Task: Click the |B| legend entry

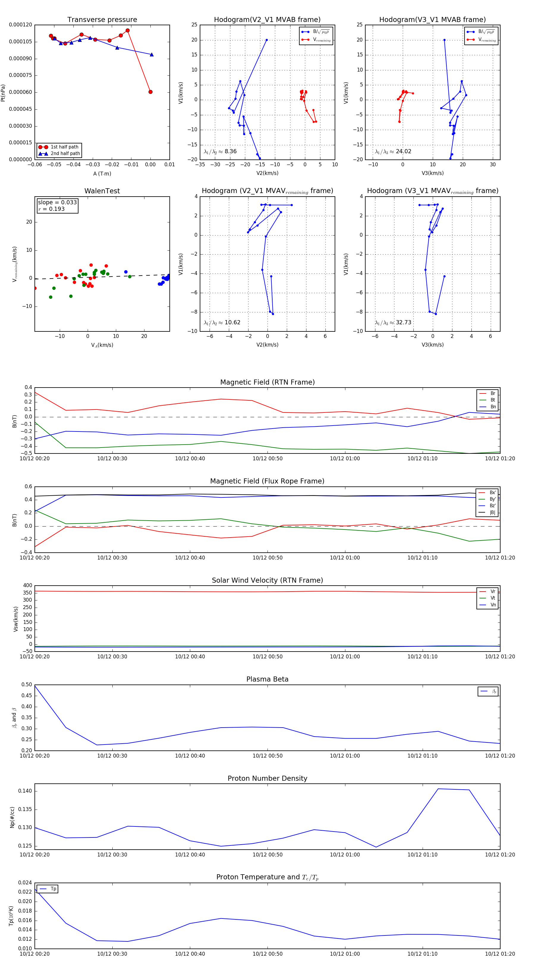Action: [487, 513]
